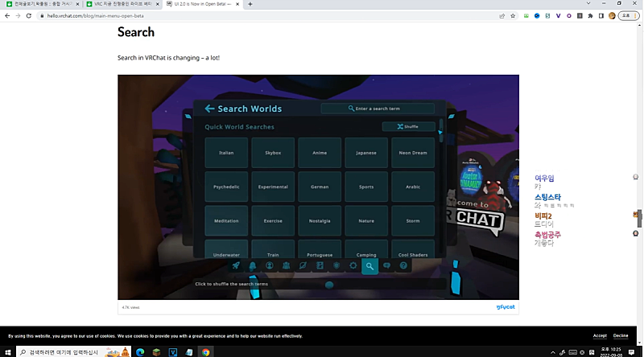Open the browser side panel
This screenshot has height=357, width=644.
(x=601, y=16)
